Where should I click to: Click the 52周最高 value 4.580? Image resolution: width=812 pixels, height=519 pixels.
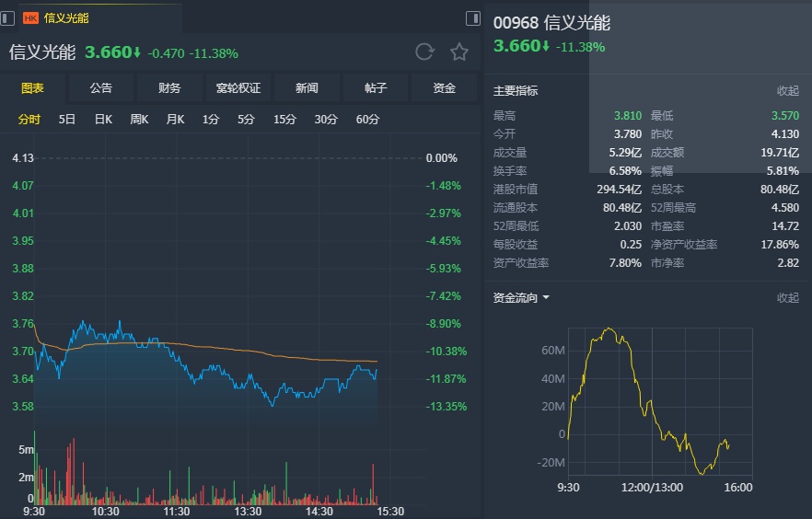(785, 207)
